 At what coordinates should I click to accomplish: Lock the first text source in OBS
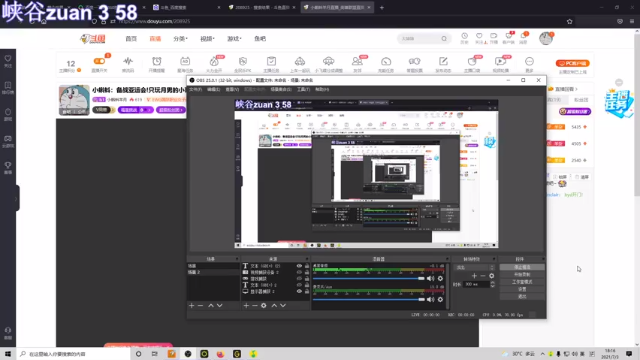coord(307,266)
